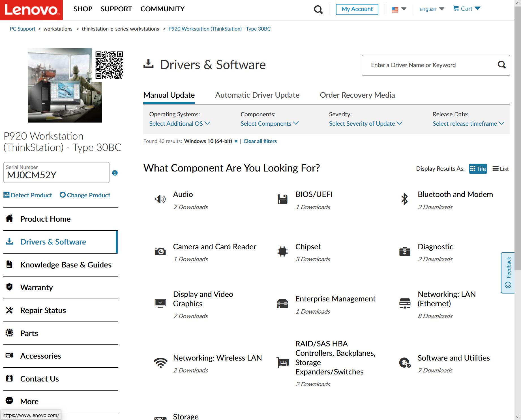Viewport: 521px width, 420px height.
Task: Click the Chipset chip icon
Action: [282, 251]
